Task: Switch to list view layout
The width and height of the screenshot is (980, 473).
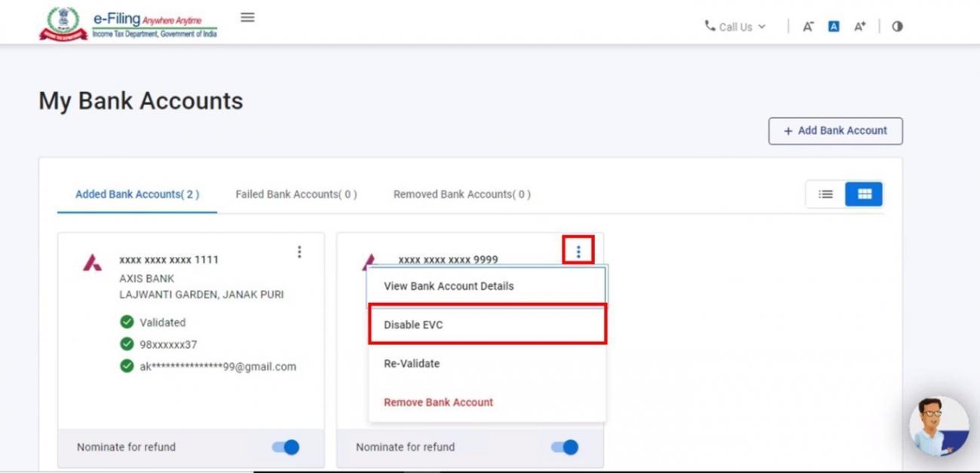Action: tap(825, 194)
